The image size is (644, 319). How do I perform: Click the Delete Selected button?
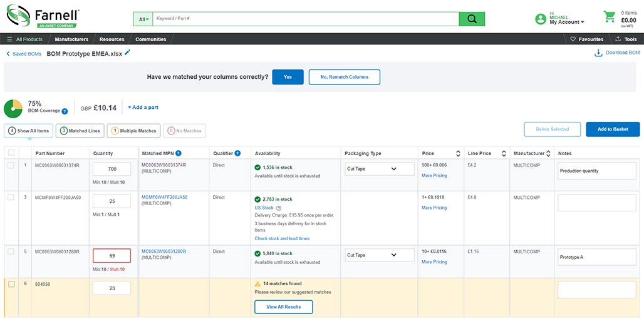tap(553, 129)
